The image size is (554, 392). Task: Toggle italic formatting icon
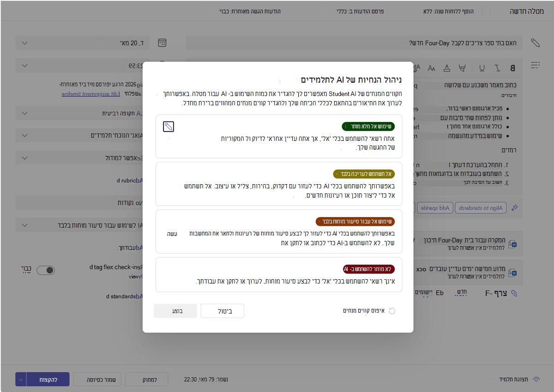tap(497, 68)
